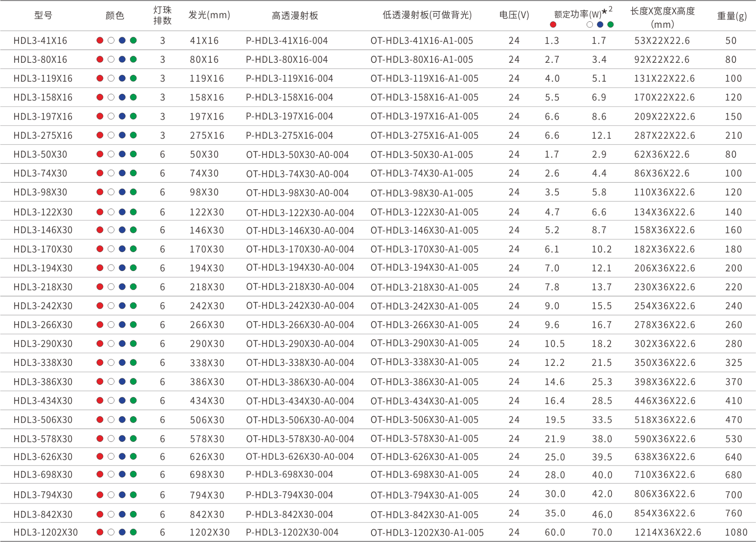This screenshot has height=542, width=756.
Task: Select model cell HDL3-275X16
Action: click(x=43, y=135)
